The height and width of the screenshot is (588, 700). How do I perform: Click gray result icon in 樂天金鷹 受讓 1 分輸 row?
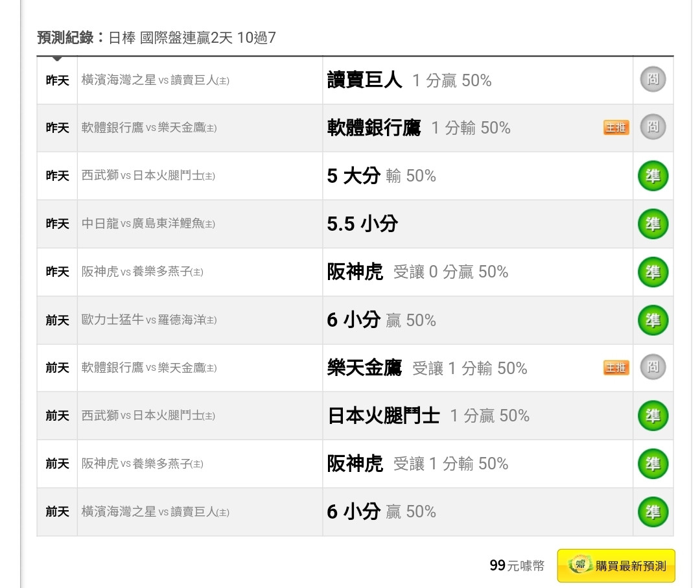[653, 367]
